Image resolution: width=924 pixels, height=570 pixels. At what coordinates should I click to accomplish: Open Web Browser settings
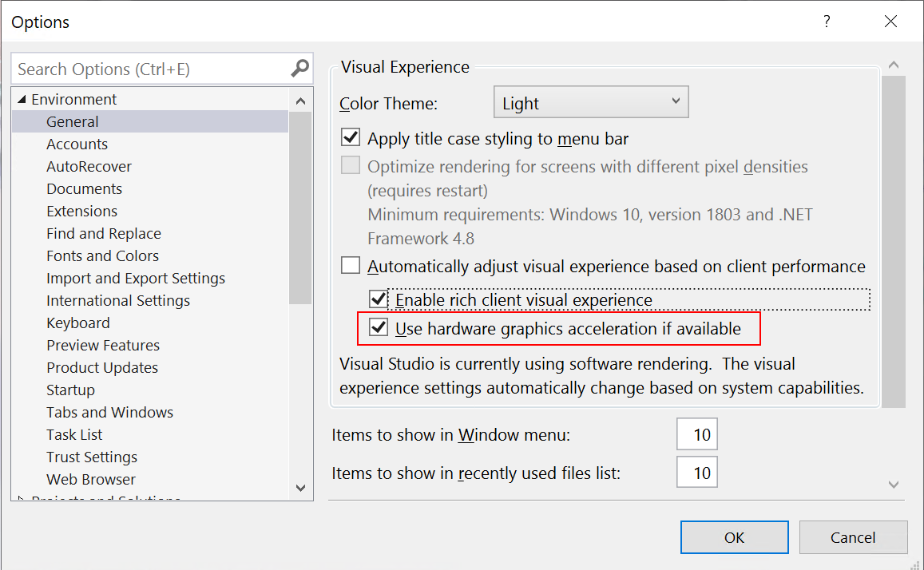pos(91,480)
